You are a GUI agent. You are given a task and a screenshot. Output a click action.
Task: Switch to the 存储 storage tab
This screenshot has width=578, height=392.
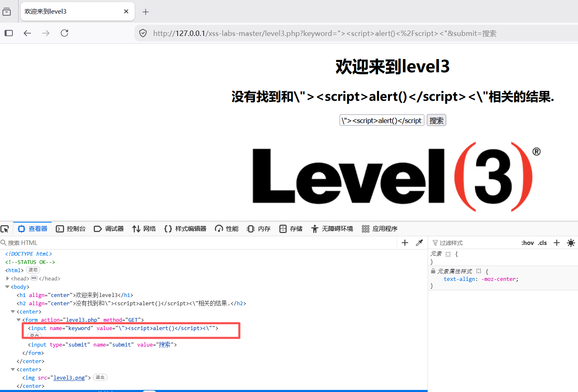[x=291, y=229]
